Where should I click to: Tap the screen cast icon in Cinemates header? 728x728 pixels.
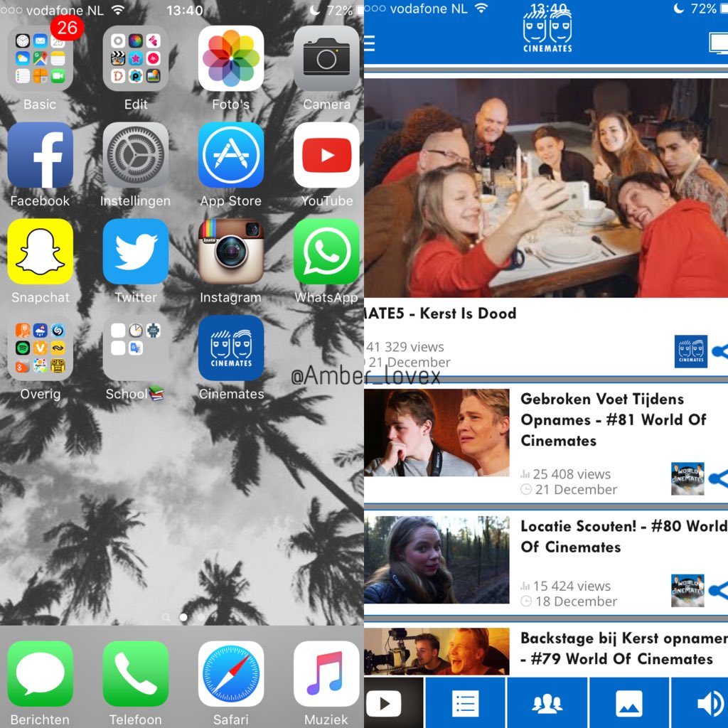click(719, 43)
